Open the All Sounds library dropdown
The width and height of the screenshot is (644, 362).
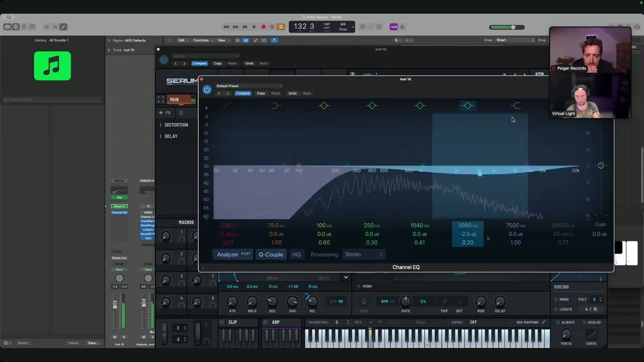pos(59,40)
